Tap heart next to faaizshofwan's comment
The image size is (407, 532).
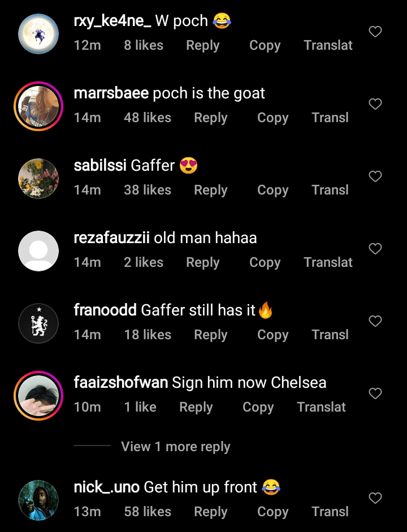pyautogui.click(x=375, y=393)
